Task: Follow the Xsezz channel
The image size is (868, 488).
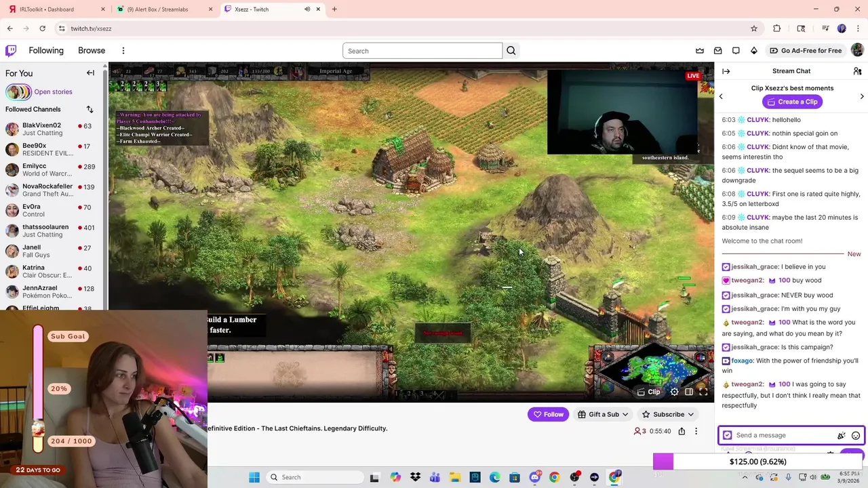Action: coord(548,415)
